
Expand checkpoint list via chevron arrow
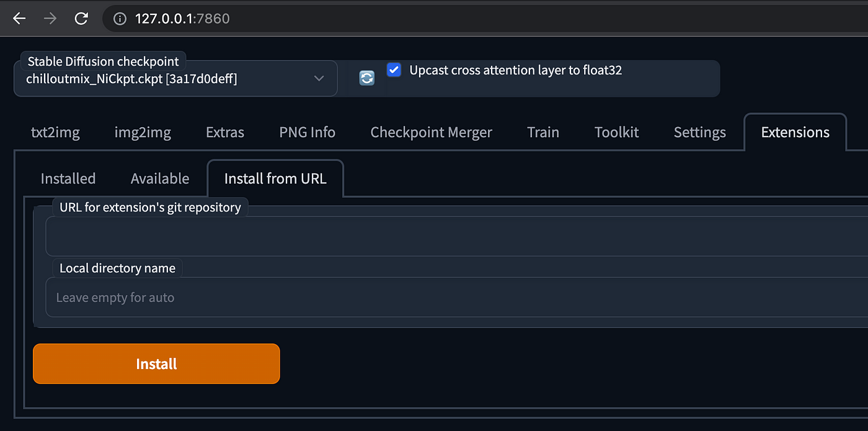[x=319, y=79]
